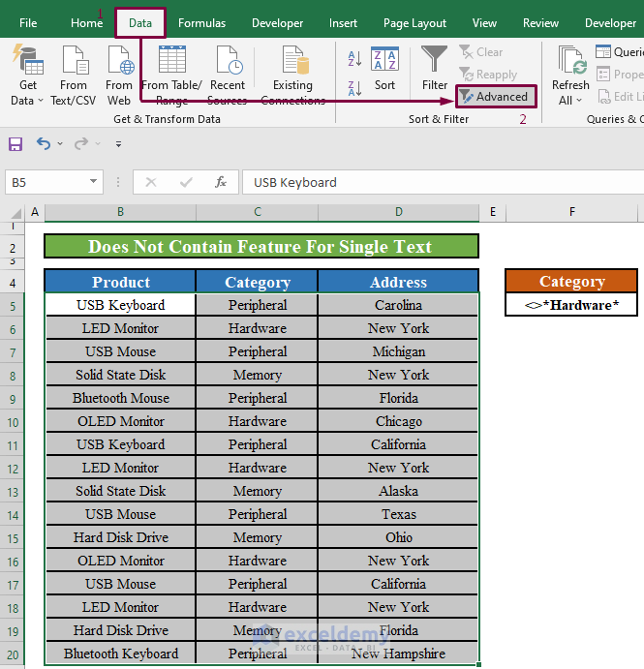Open Advanced filter options
The image size is (644, 669).
click(x=495, y=97)
